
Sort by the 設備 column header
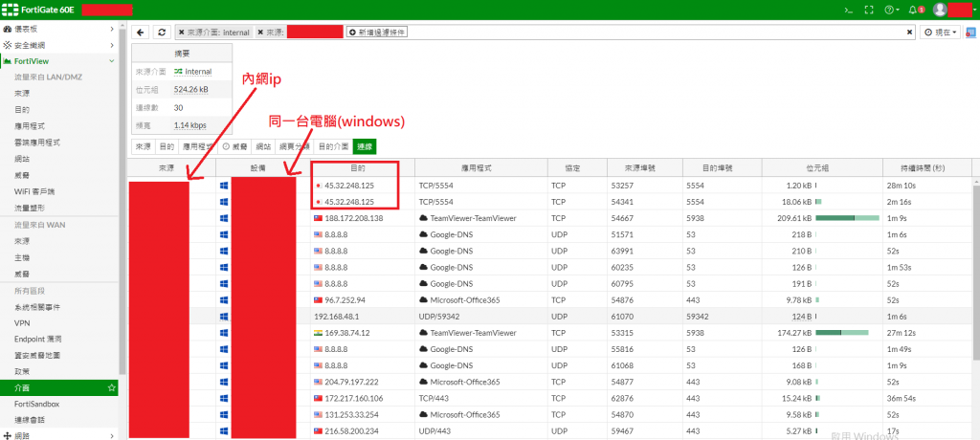pyautogui.click(x=262, y=168)
